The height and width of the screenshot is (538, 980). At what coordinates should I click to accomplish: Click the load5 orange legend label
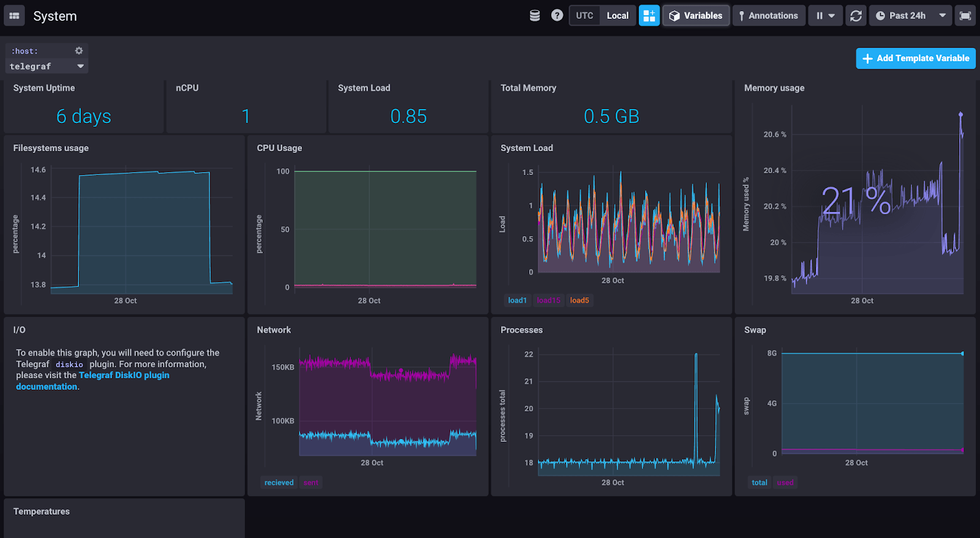pos(579,301)
